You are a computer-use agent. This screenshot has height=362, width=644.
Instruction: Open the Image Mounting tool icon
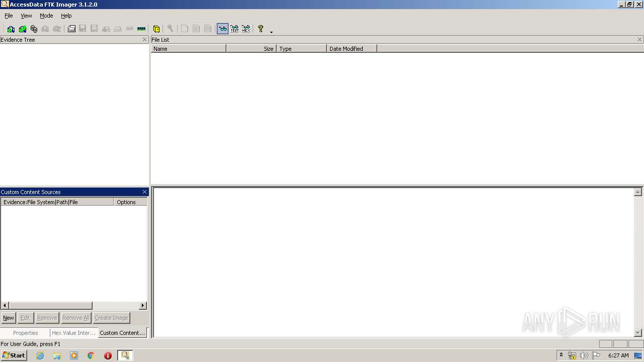[x=34, y=29]
